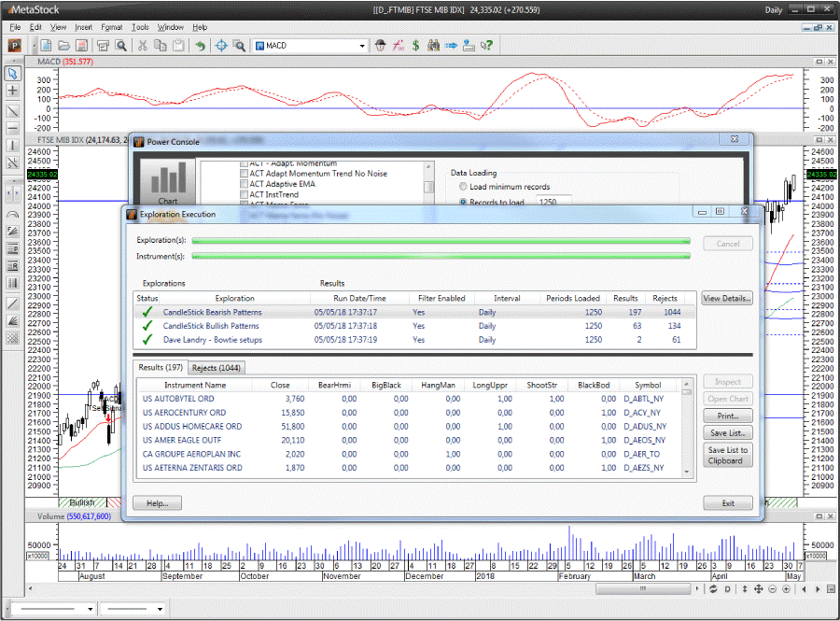Open the Power Console toolbar icon

(14, 46)
